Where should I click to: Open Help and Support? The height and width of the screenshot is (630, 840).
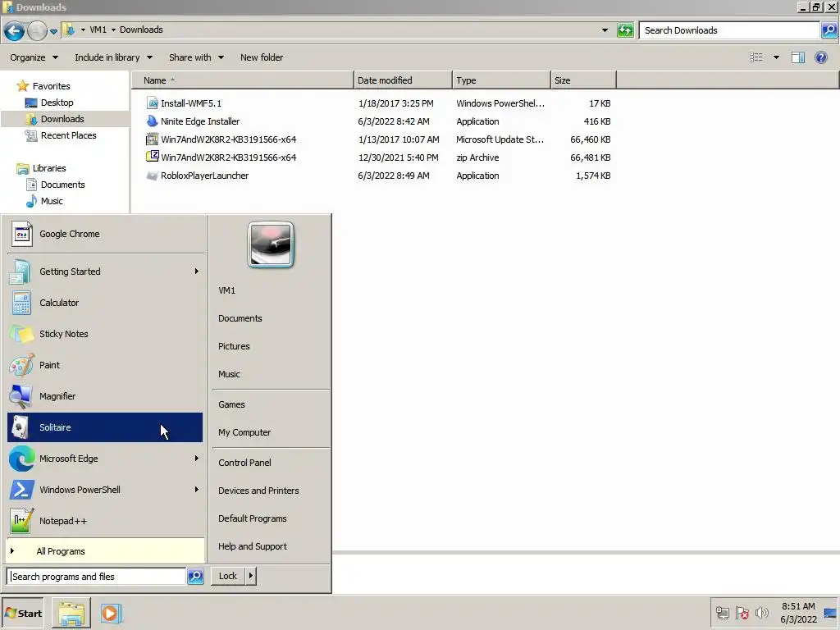pos(253,546)
